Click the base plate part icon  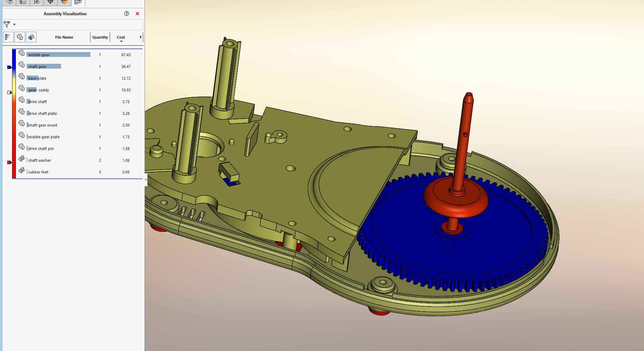(21, 76)
